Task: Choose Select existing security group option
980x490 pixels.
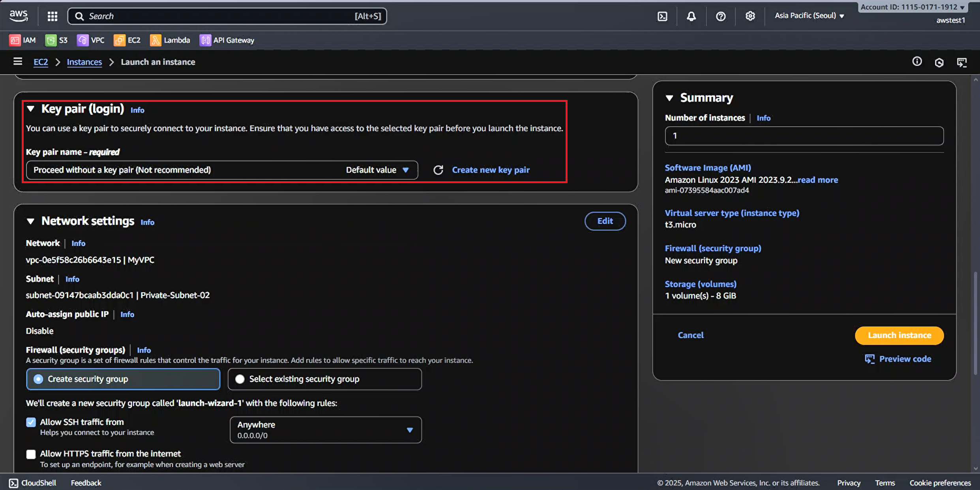Action: pyautogui.click(x=240, y=379)
